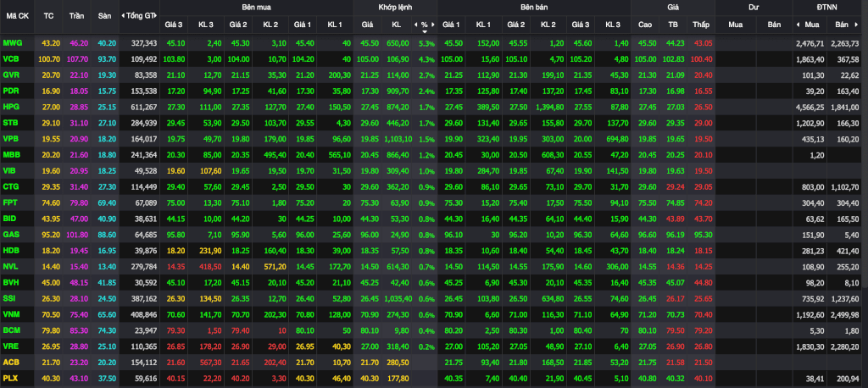This screenshot has width=868, height=388.
Task: Open the VRE stock ticker
Action: pos(10,347)
